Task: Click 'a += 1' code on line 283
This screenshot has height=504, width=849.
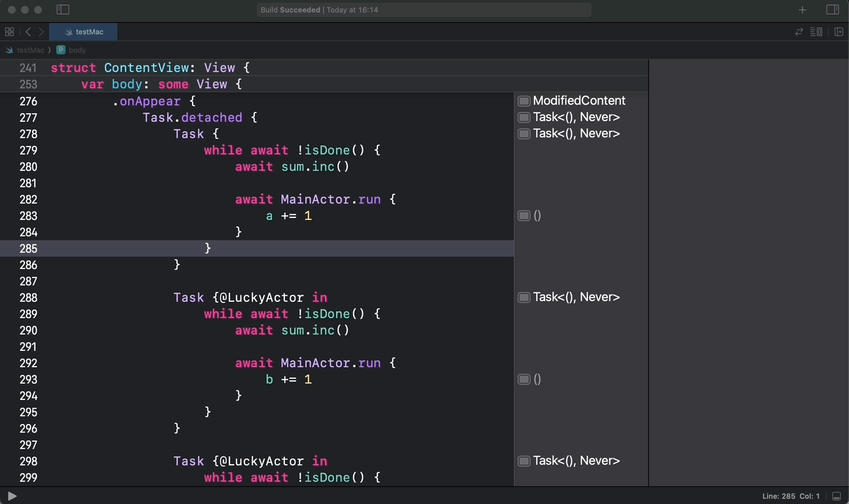Action: coord(289,216)
